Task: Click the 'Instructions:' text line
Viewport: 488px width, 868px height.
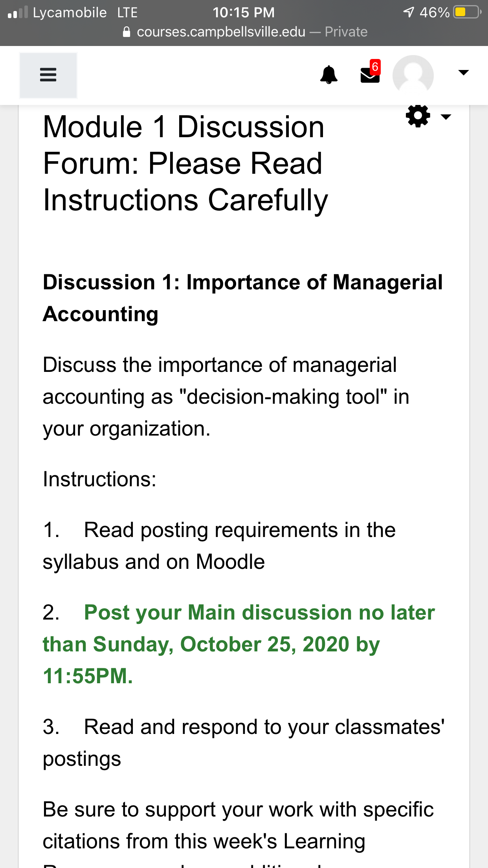Action: click(x=99, y=479)
